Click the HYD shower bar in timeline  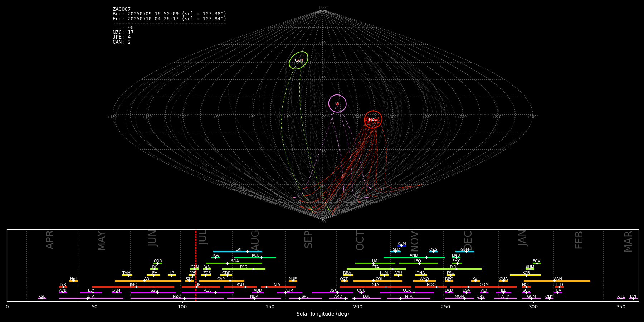(453, 269)
